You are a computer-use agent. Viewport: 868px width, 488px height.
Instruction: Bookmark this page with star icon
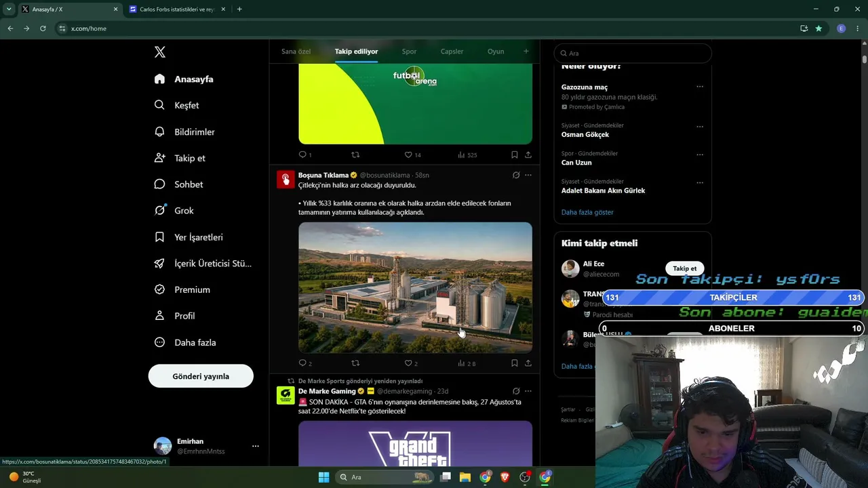coord(818,28)
